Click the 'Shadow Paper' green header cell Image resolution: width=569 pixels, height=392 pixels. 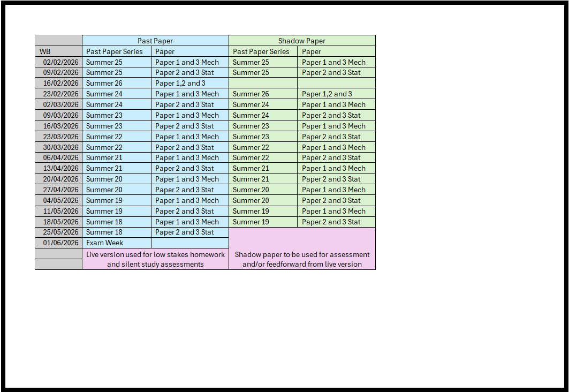[x=302, y=41]
